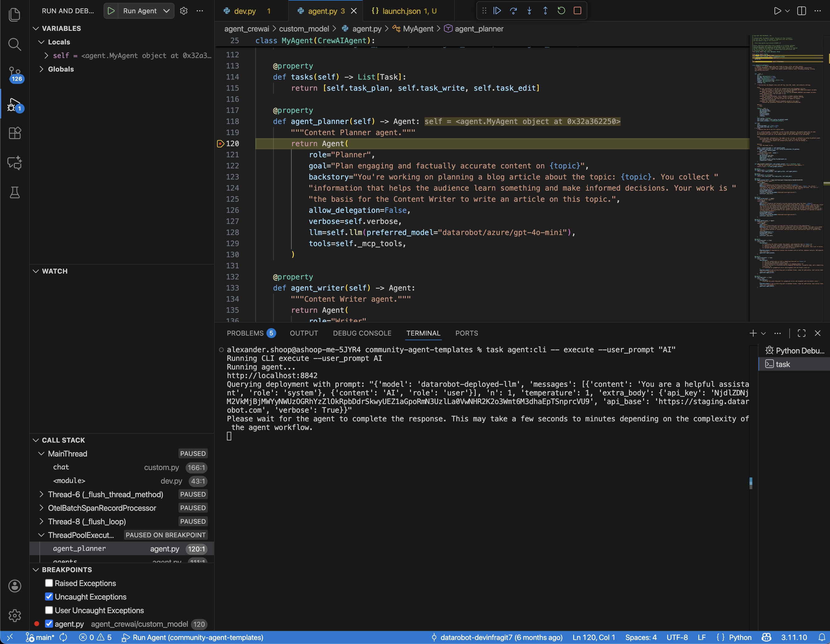Viewport: 830px width, 644px height.
Task: Click the Step Over debug icon
Action: pyautogui.click(x=513, y=11)
